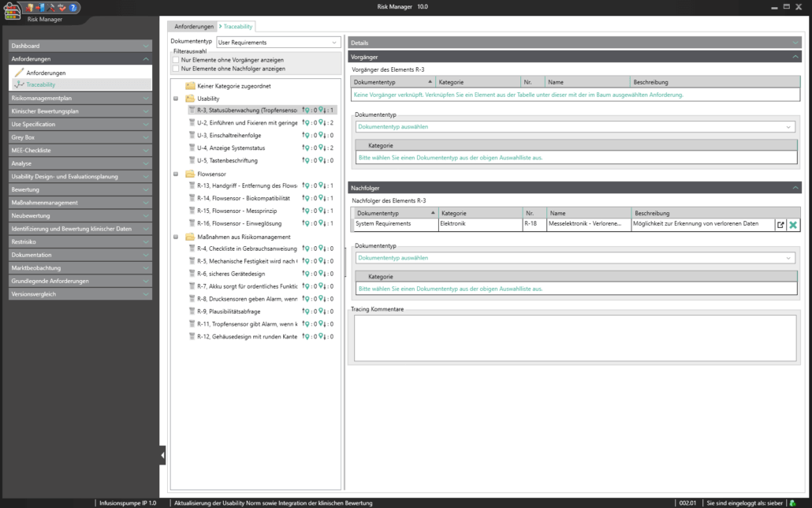
Task: Open the Restrisiko menu section
Action: click(80, 241)
